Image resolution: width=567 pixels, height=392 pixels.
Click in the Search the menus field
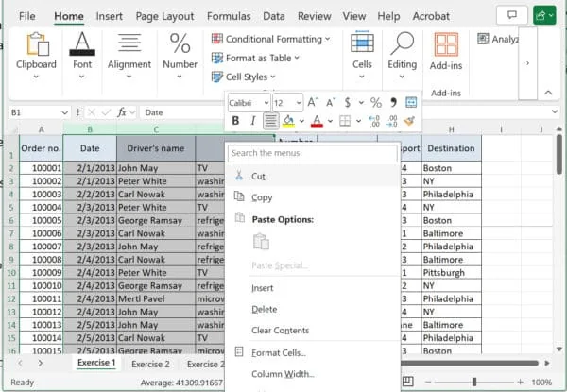[x=313, y=153]
